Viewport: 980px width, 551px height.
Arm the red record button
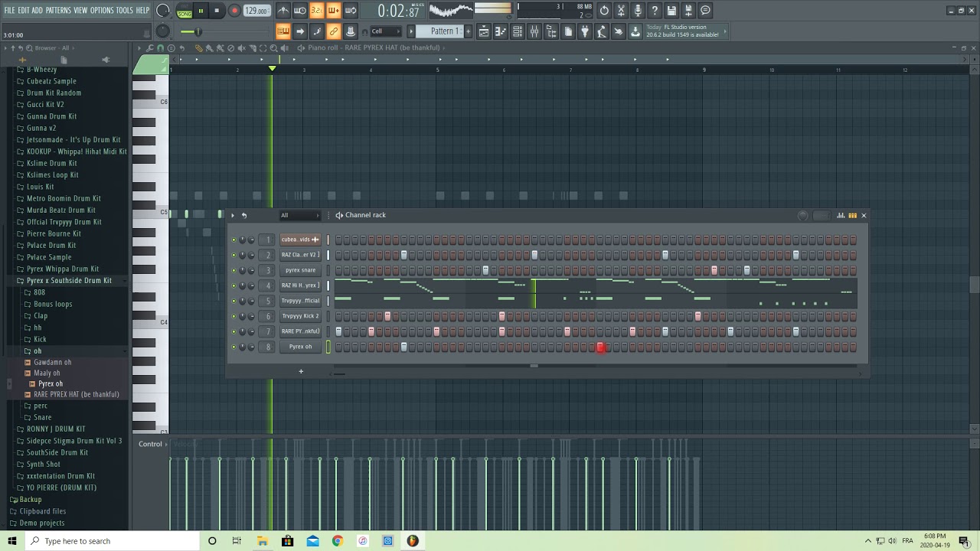pyautogui.click(x=234, y=11)
